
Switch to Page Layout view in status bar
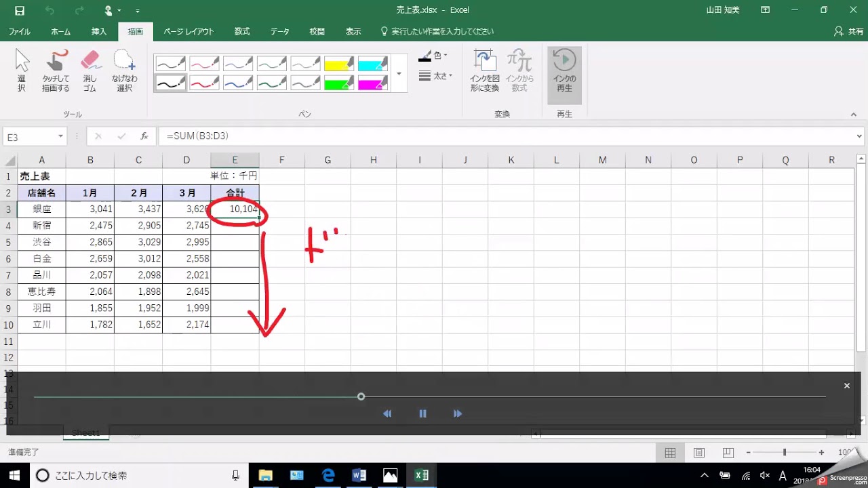pos(699,453)
